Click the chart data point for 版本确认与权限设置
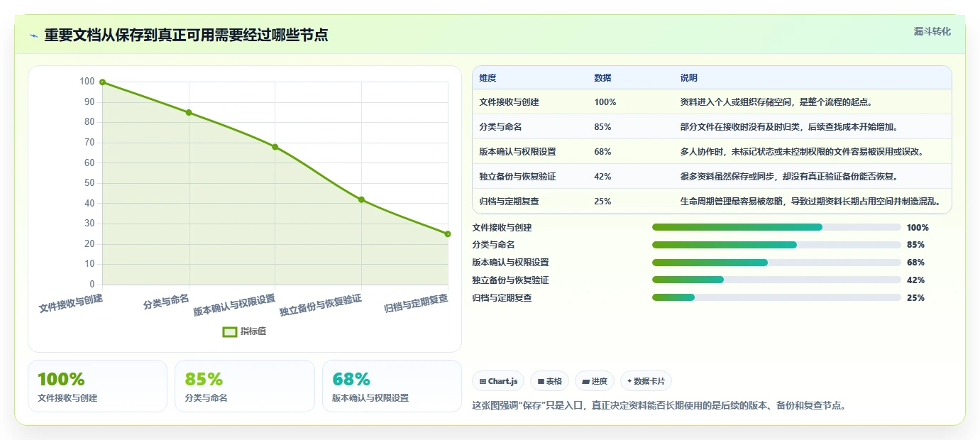This screenshot has width=980, height=440. [275, 147]
